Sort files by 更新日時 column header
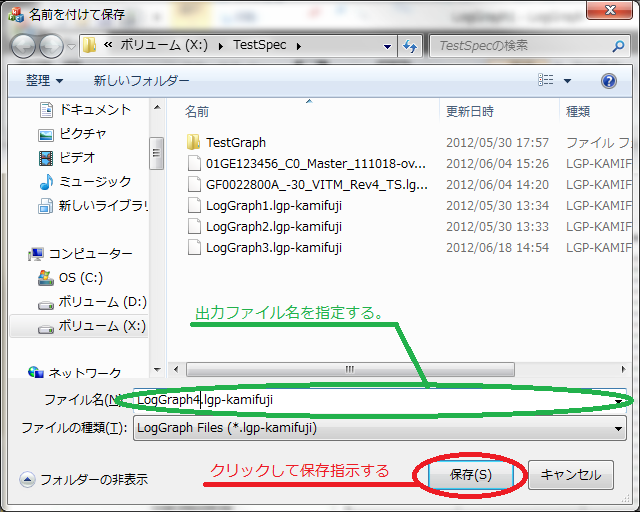 pyautogui.click(x=470, y=111)
